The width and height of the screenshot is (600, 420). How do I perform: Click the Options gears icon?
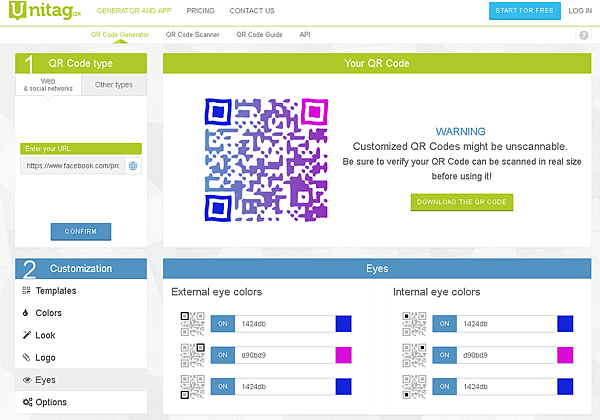(x=27, y=402)
